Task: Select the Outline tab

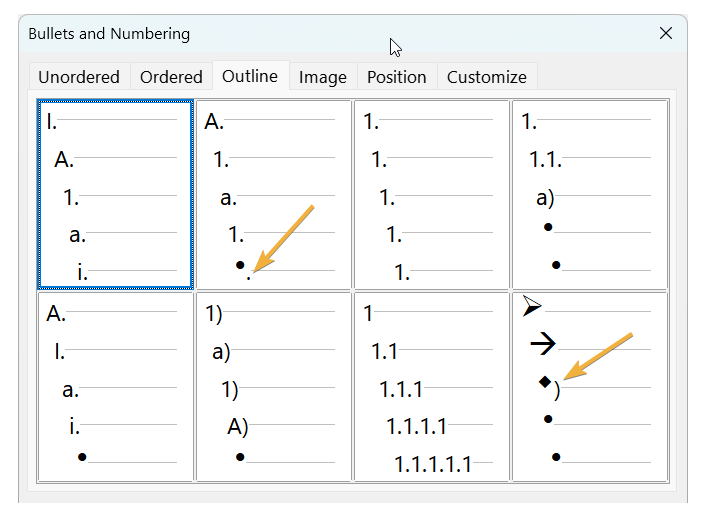Action: [250, 76]
